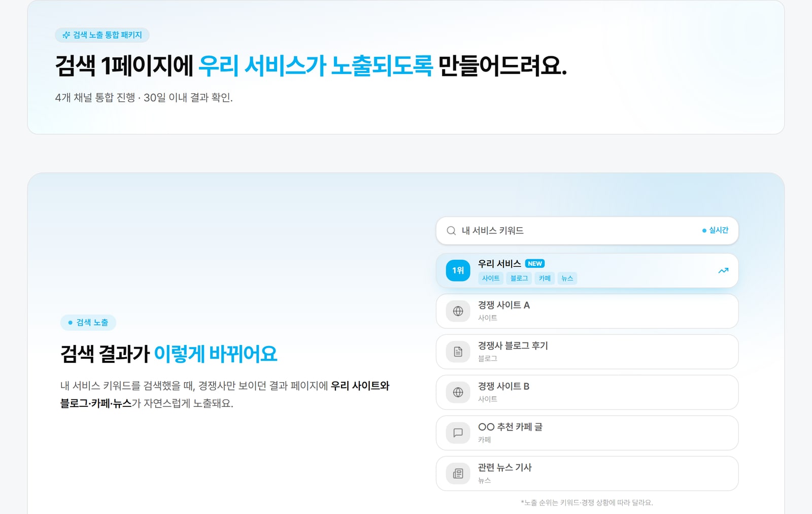Click the 뉴스 sublabel under 관련 뉴스 기사
The height and width of the screenshot is (514, 812).
click(x=485, y=480)
